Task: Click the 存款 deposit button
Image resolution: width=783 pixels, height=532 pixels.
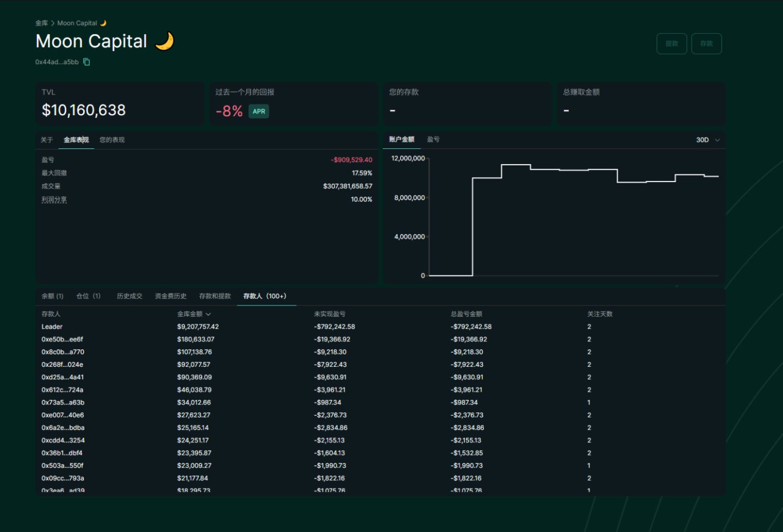Action: point(706,44)
